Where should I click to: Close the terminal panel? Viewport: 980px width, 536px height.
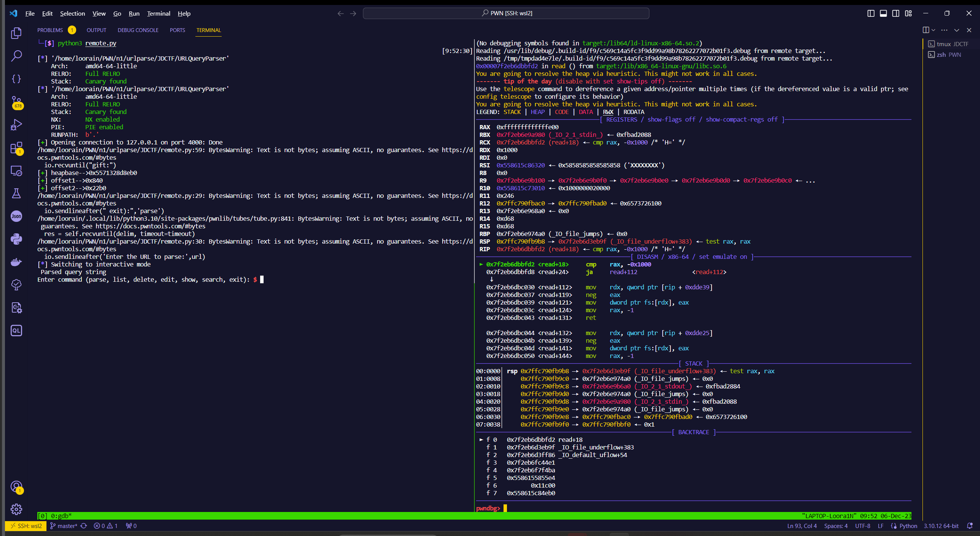pos(969,30)
